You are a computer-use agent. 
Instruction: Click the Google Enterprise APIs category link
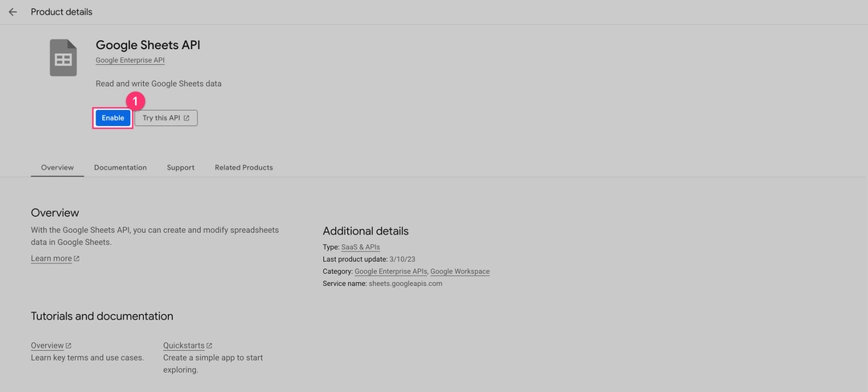(391, 272)
